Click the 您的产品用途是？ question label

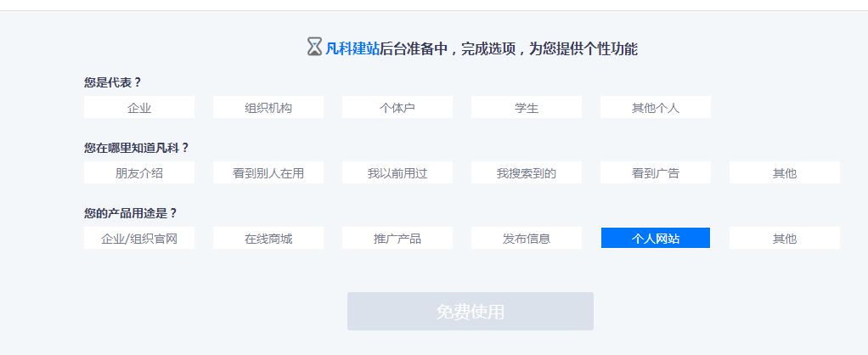131,213
